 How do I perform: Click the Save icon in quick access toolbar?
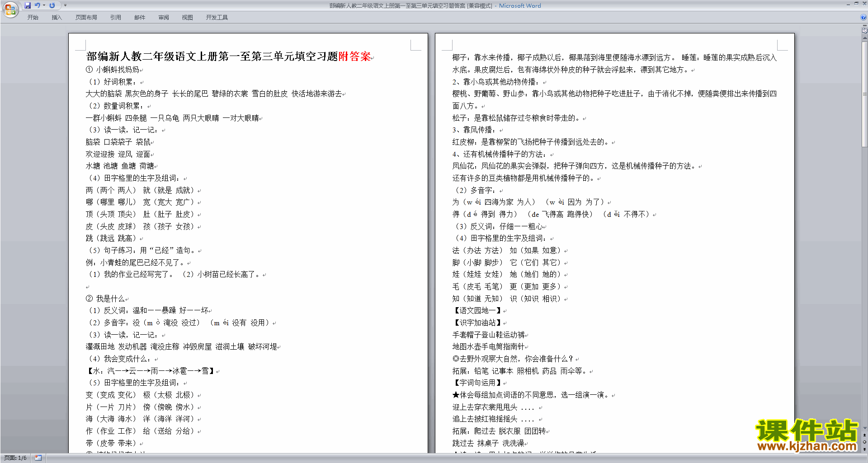pyautogui.click(x=28, y=5)
